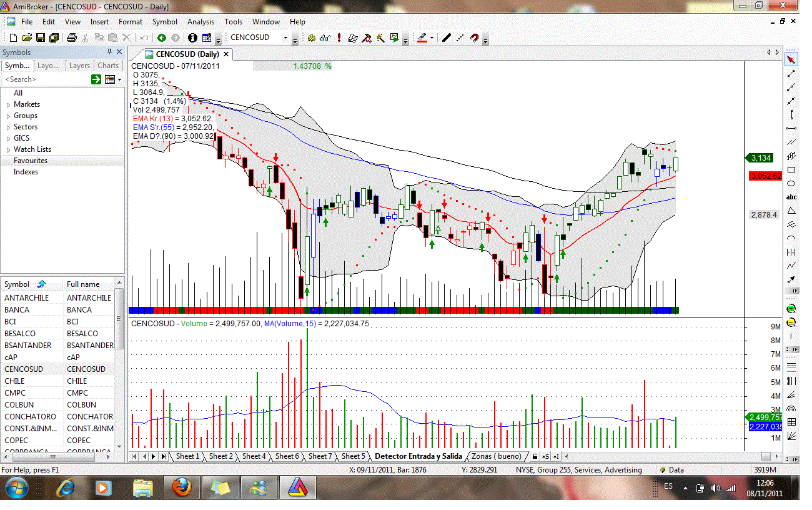Open the black Information icon

[x=192, y=38]
